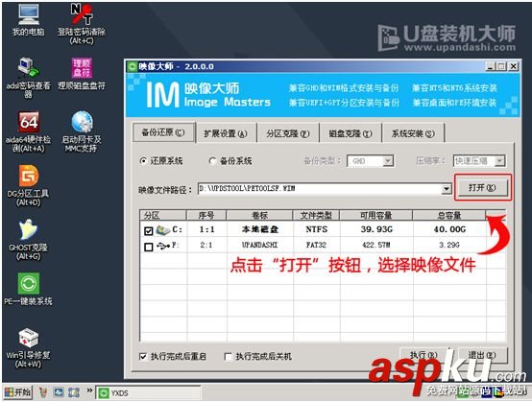
Task: Minimize the Image Masters window
Action: 491,66
